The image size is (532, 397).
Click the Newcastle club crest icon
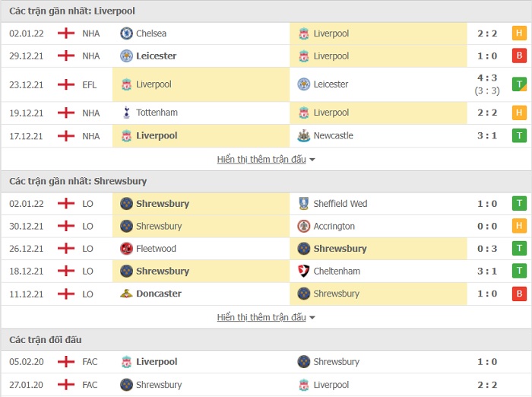click(304, 136)
